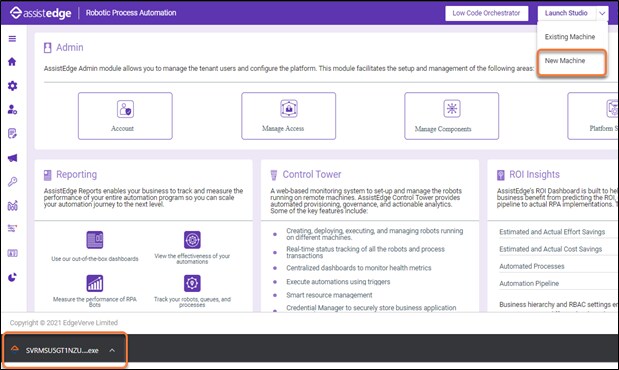Open the Control Tower heading
Image resolution: width=619 pixels, height=370 pixels.
[311, 175]
